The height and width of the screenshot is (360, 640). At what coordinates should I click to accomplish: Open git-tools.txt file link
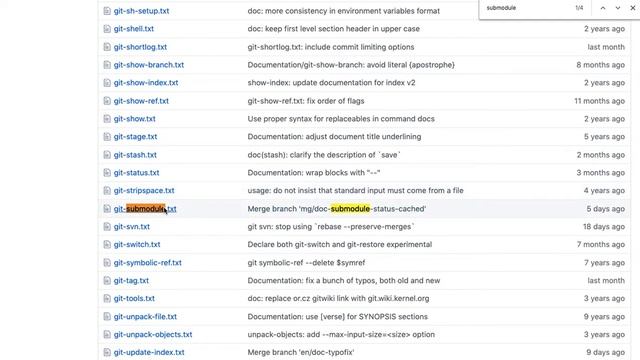134,298
